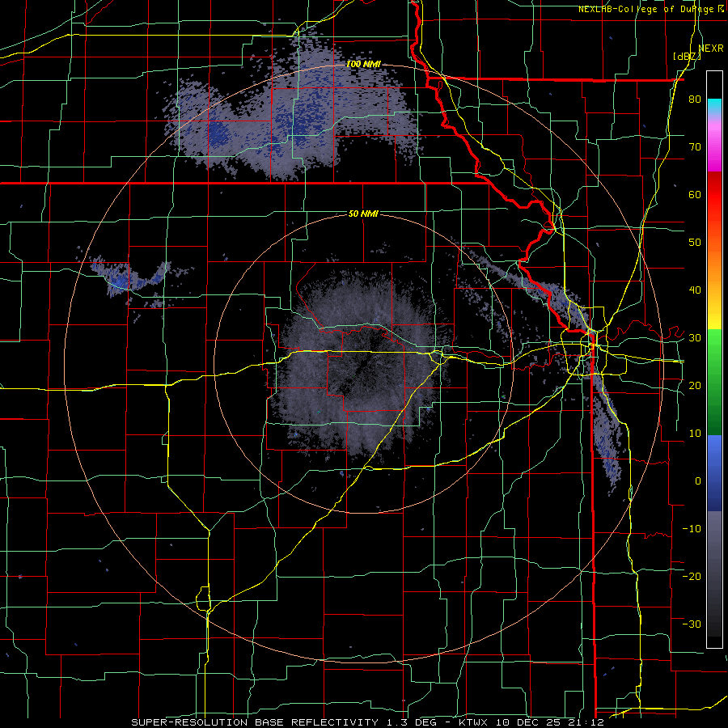728x728 pixels.
Task: Click the 0 value on the dBZ scale
Action: point(698,481)
